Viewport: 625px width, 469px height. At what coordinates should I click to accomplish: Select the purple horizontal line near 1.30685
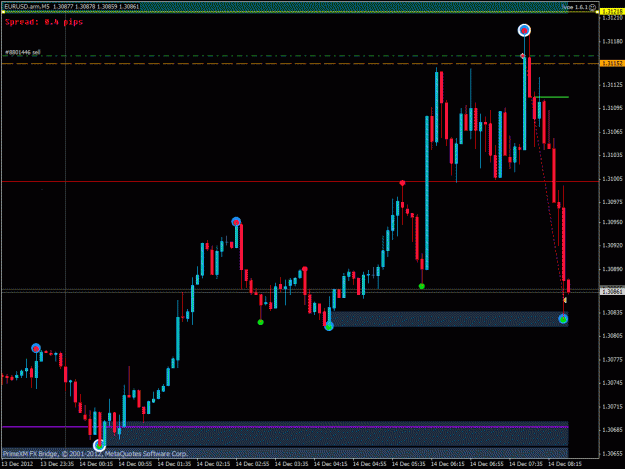pos(285,427)
